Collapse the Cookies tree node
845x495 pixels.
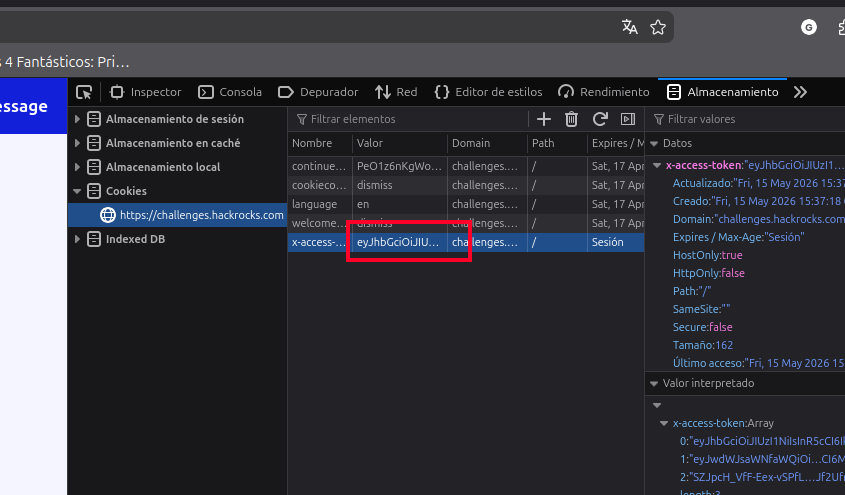click(x=77, y=191)
